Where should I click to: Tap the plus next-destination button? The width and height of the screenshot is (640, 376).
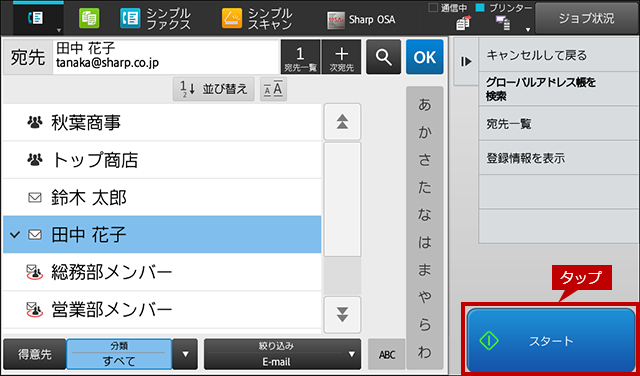point(341,57)
